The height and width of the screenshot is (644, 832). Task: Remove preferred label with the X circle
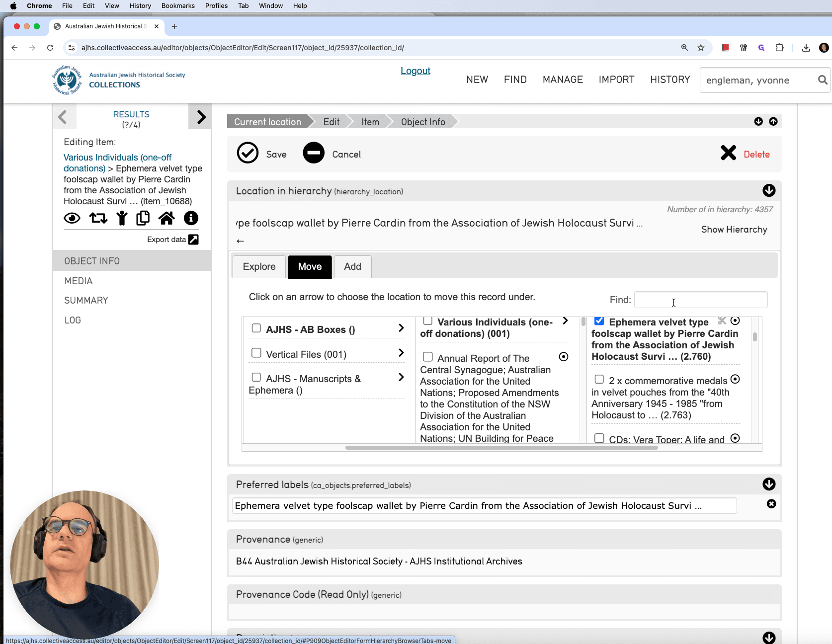(x=771, y=504)
